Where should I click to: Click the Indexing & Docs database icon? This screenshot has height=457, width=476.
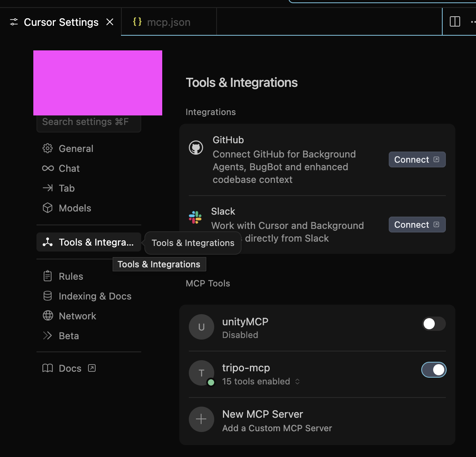tap(48, 296)
